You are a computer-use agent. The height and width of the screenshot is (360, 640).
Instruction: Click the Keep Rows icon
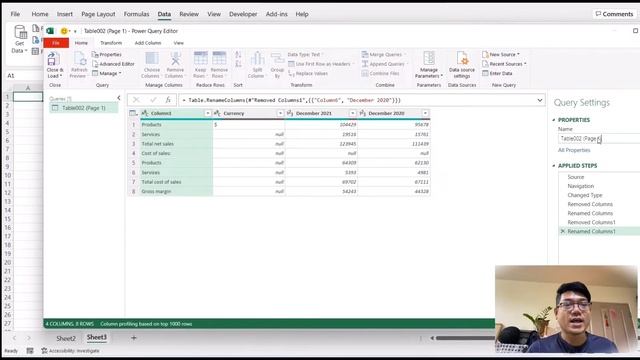pos(200,59)
